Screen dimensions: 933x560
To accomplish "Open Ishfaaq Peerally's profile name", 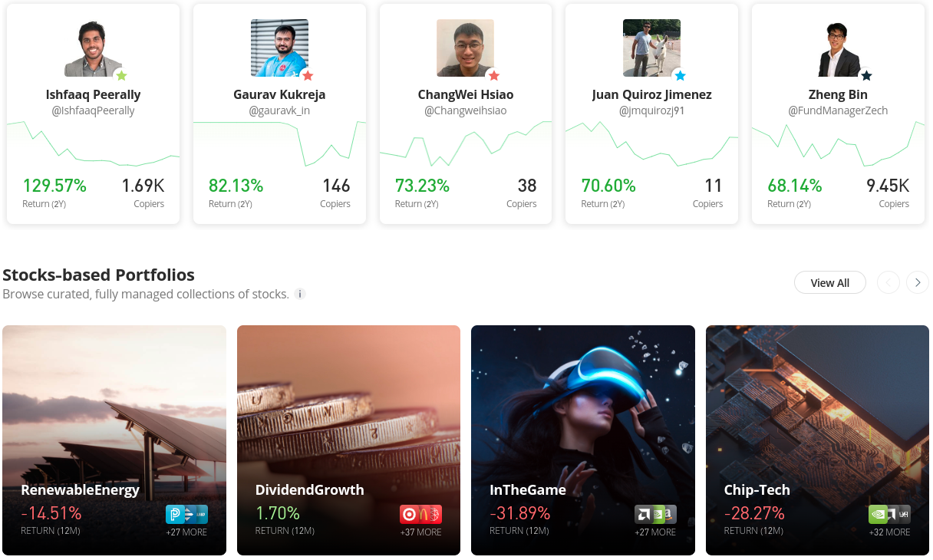I will pos(94,94).
